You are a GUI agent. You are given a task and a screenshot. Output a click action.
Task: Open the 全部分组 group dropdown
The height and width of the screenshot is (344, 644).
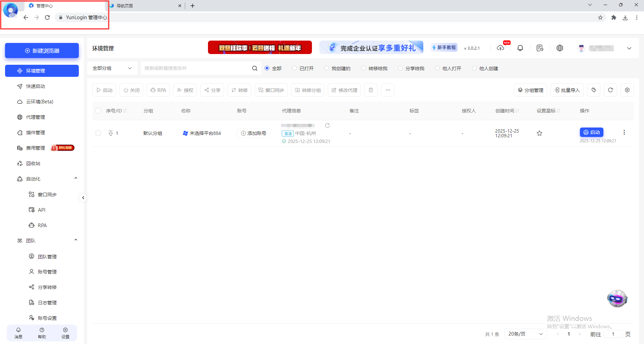(x=112, y=68)
